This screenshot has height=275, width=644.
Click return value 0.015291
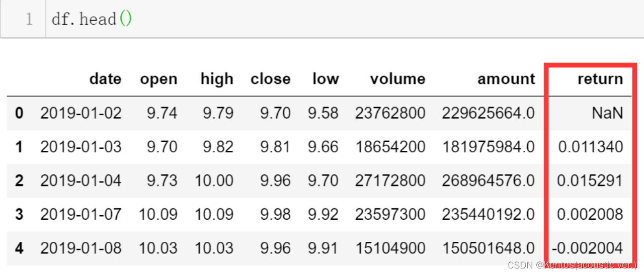coord(590,180)
